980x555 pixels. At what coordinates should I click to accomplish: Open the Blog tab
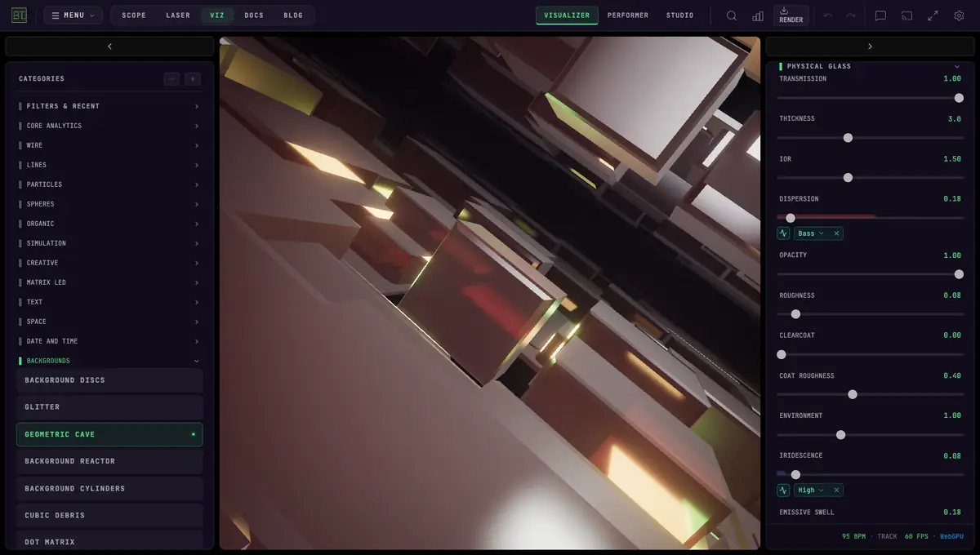293,16
